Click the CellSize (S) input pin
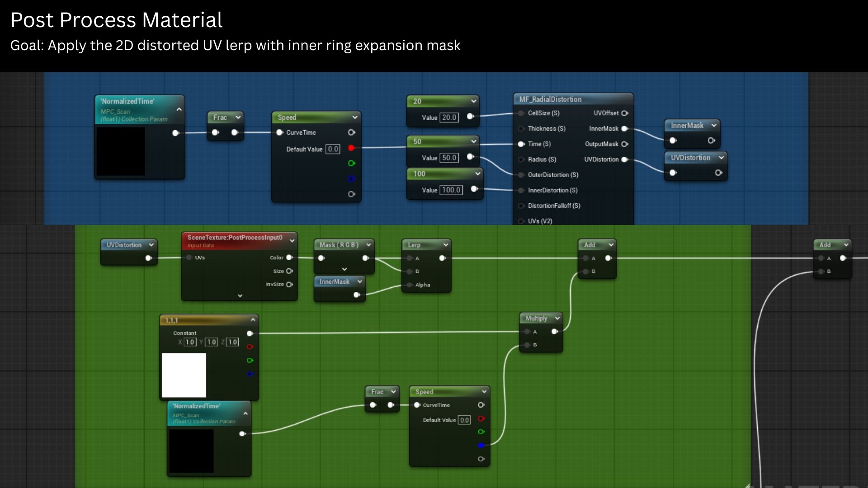The height and width of the screenshot is (488, 868). coord(521,113)
